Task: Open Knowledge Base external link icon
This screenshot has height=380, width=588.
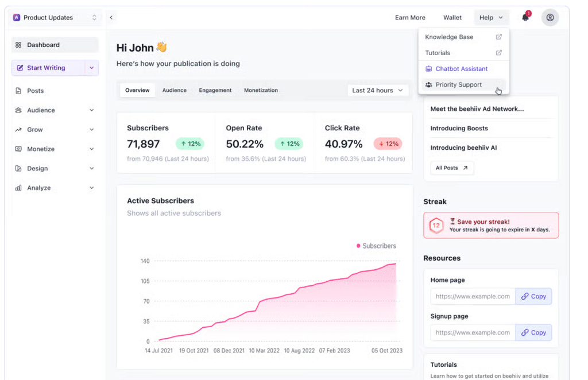Action: tap(498, 37)
